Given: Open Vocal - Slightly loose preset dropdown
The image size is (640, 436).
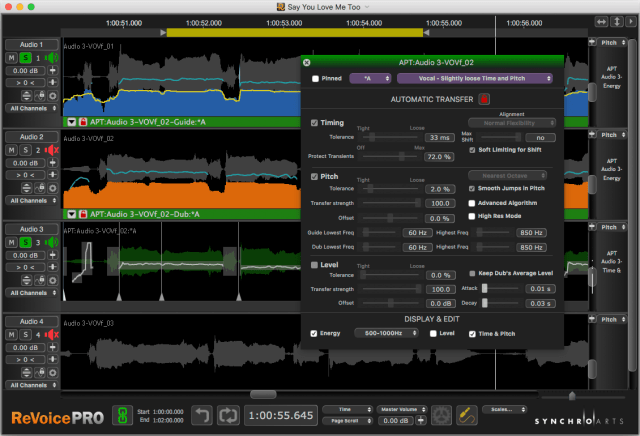Looking at the screenshot, I should click(x=475, y=78).
